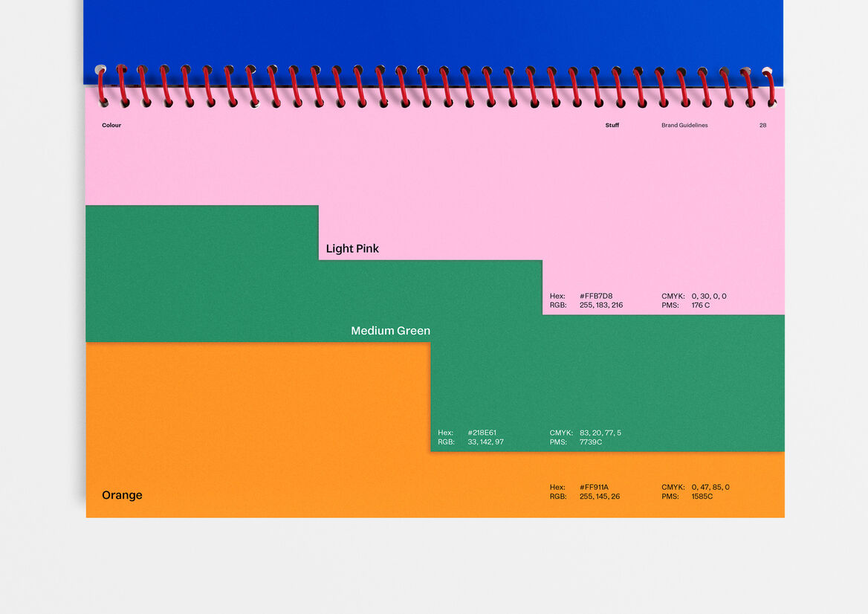Select the blue notebook cover
The height and width of the screenshot is (614, 868).
tap(431, 33)
